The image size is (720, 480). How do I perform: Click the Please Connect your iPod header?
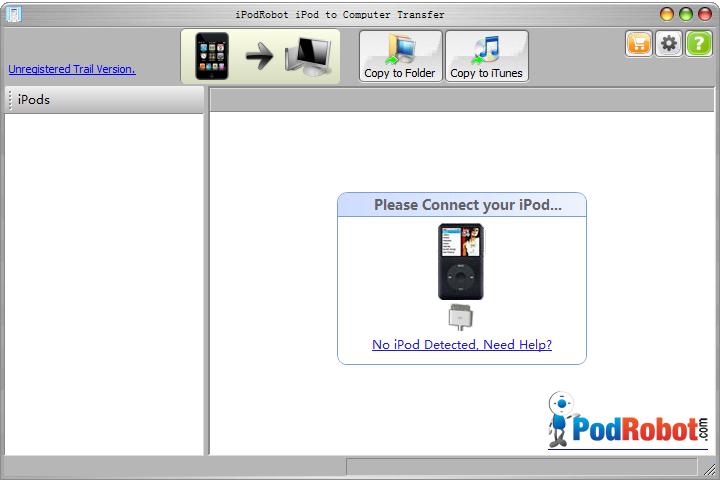(x=462, y=205)
